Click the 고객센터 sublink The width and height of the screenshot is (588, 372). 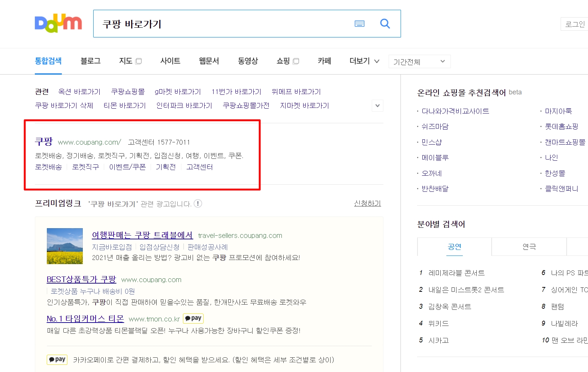click(x=199, y=167)
